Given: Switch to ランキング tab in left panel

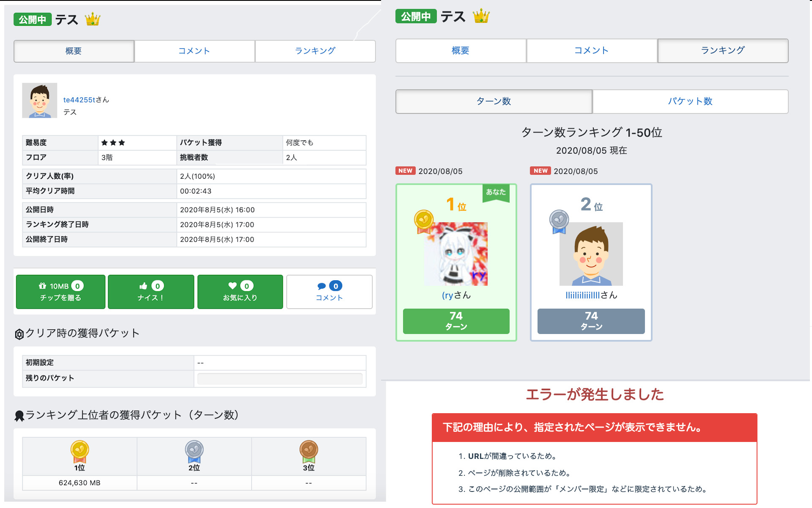Looking at the screenshot, I should [315, 51].
